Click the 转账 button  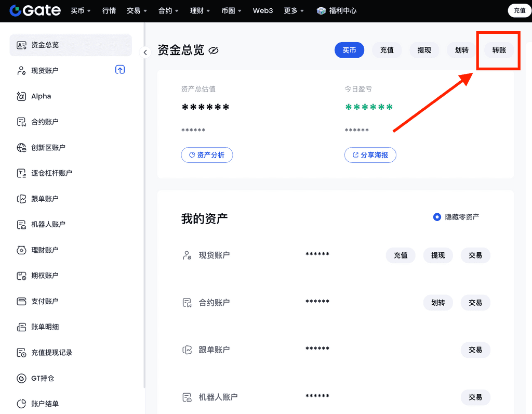(499, 50)
